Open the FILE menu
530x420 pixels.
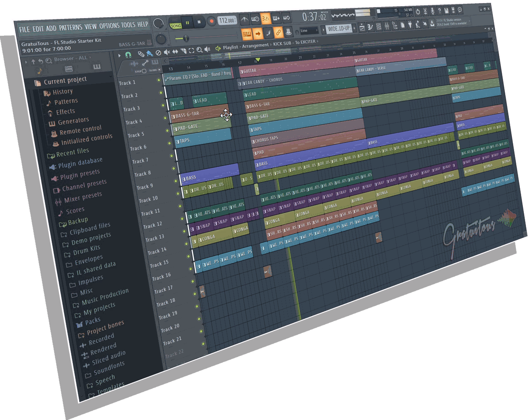(x=25, y=30)
